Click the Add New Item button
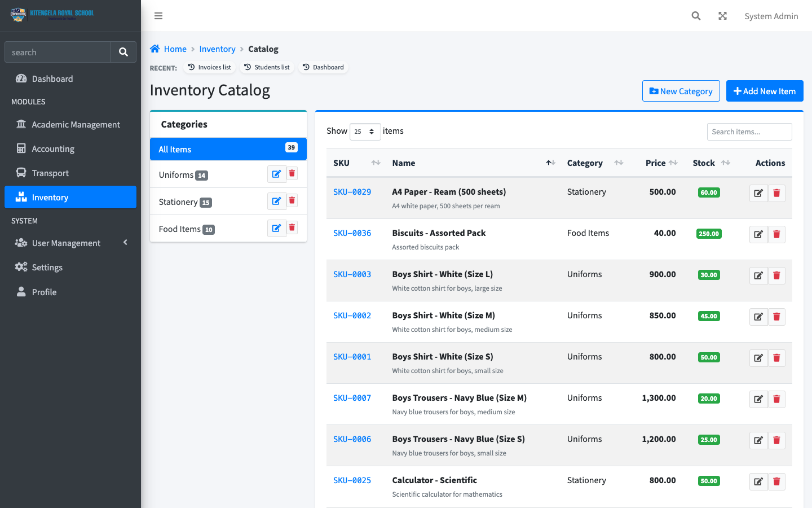This screenshot has height=508, width=812. point(765,91)
